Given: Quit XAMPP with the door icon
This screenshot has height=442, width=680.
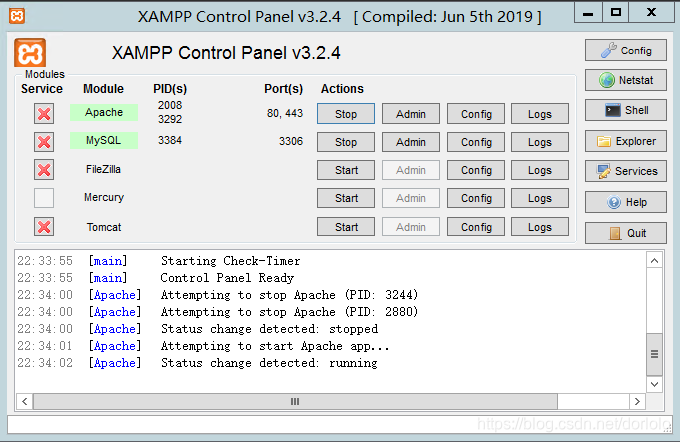Looking at the screenshot, I should coord(625,233).
